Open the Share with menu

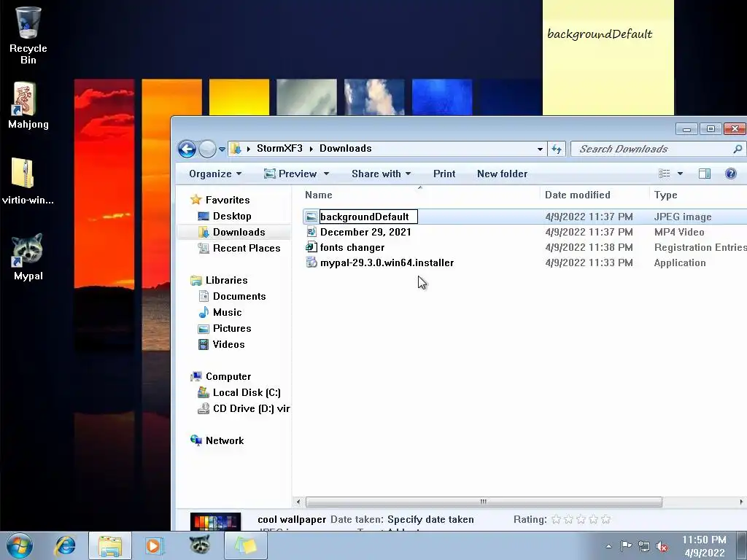(381, 174)
